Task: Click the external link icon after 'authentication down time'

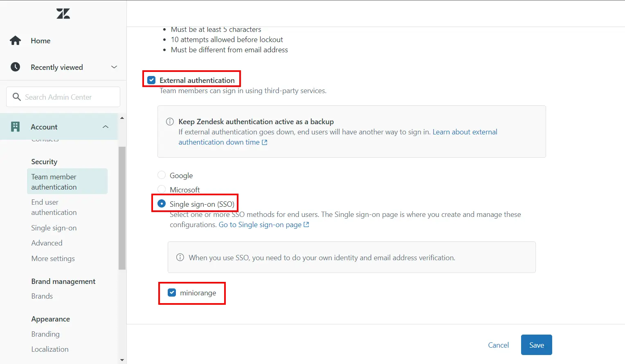Action: point(265,142)
